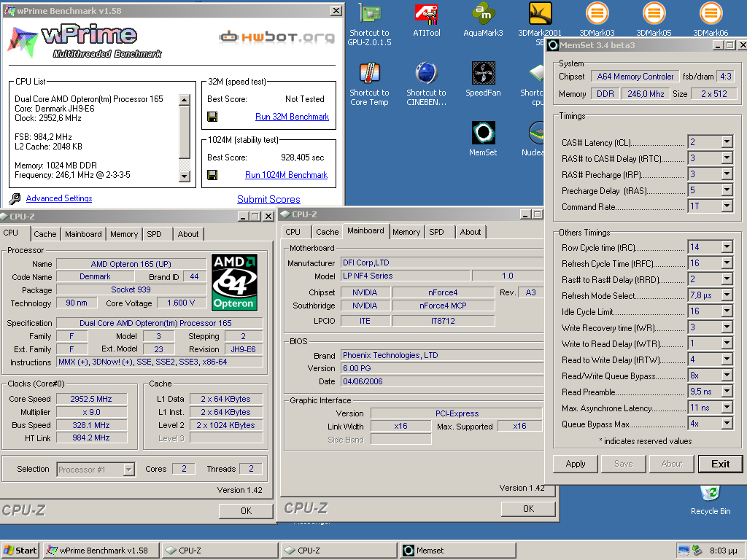Screen dimensions: 747x560
Task: Open the RAS# Precharge dropdown
Action: 727,174
